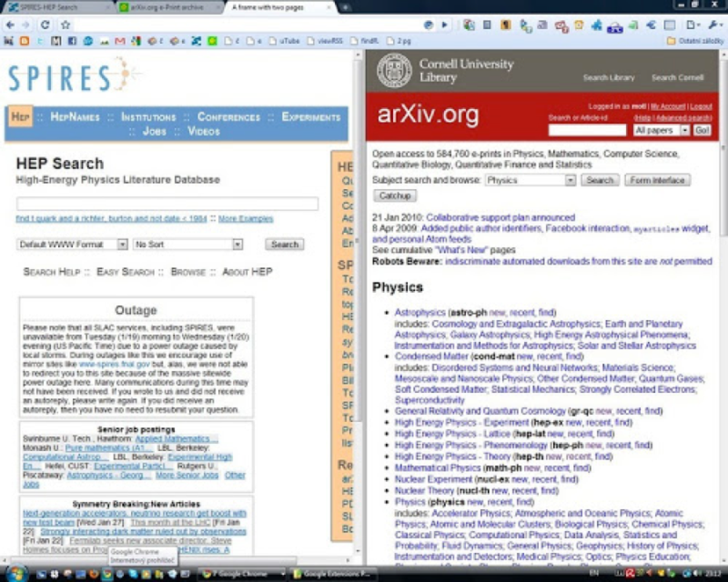This screenshot has width=728, height=582.
Task: Open the Gmail bookmark icon
Action: pyautogui.click(x=120, y=41)
